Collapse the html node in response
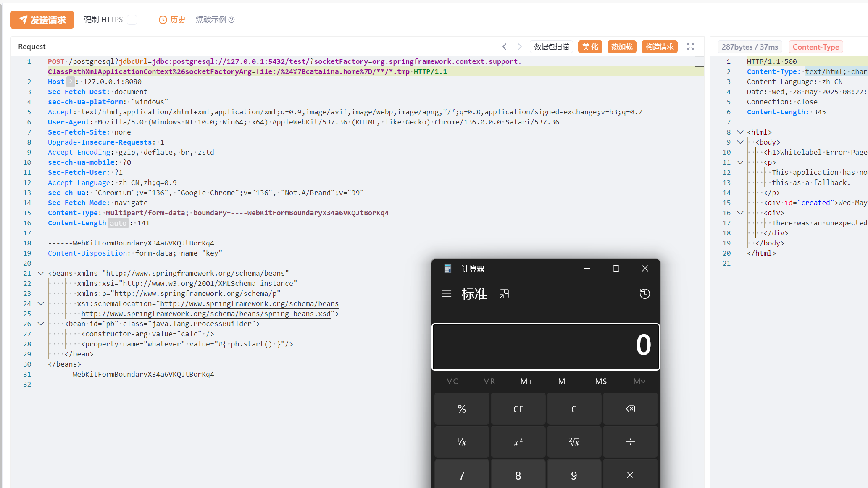This screenshot has width=868, height=488. (740, 132)
